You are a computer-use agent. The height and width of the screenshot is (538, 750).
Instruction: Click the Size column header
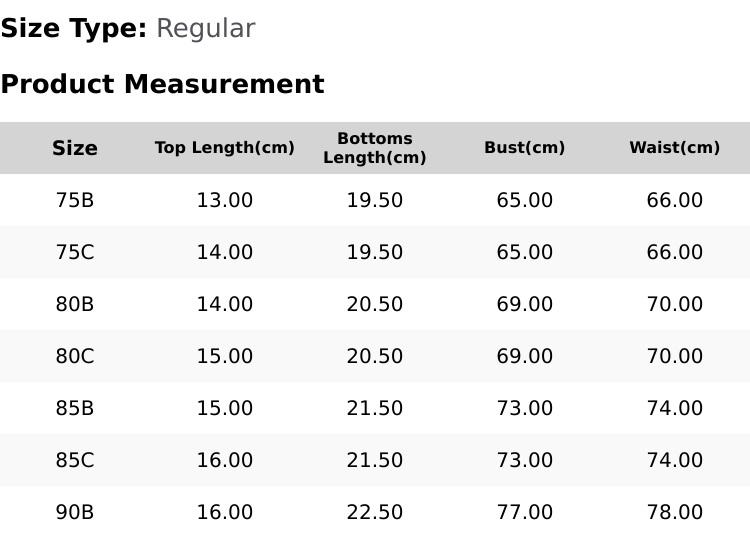point(75,148)
